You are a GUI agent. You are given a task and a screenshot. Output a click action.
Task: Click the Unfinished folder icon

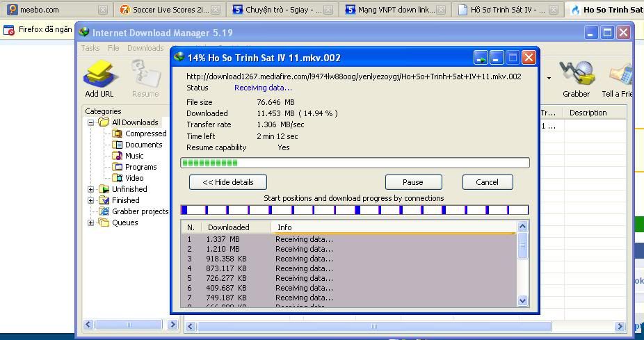(x=104, y=189)
